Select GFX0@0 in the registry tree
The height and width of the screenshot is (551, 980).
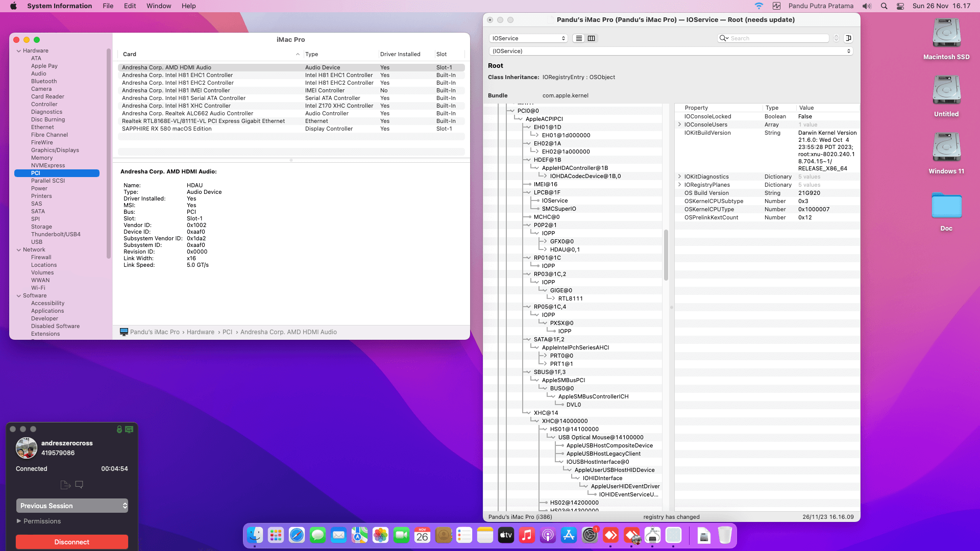pos(561,241)
